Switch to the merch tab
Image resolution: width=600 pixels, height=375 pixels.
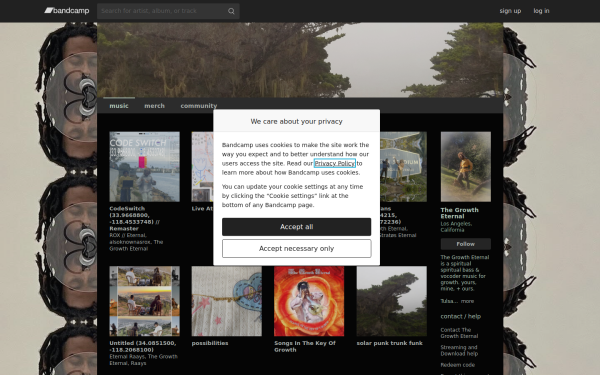coord(154,106)
